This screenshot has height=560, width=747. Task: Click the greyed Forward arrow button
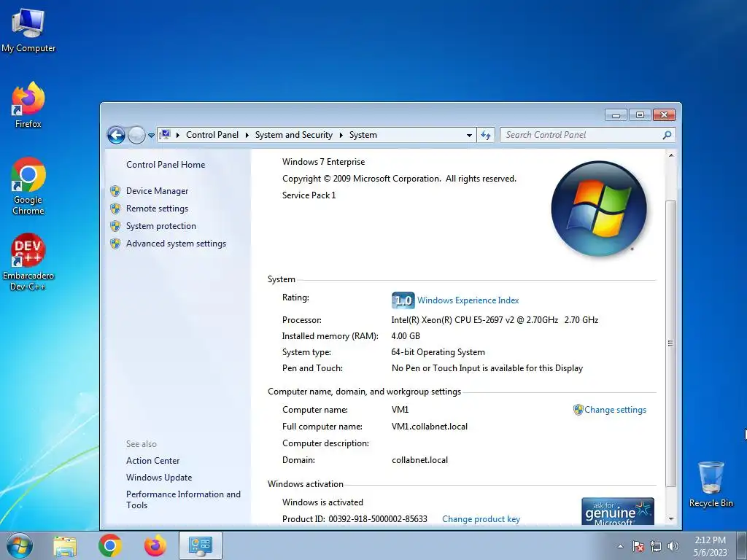[x=136, y=135]
